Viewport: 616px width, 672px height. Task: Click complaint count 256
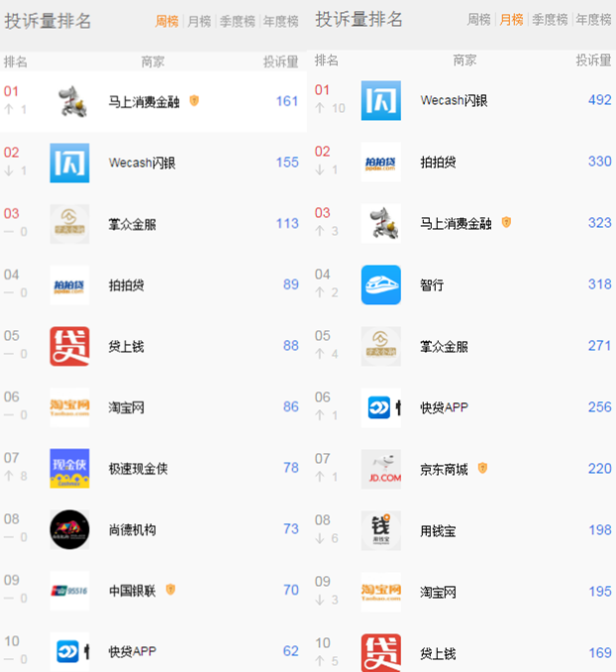pyautogui.click(x=600, y=406)
